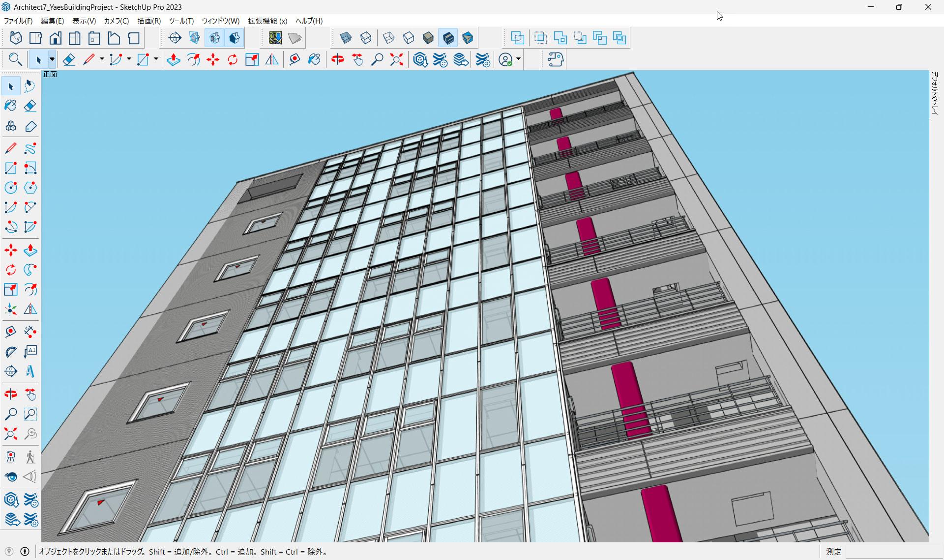
Task: Select the Lasso select tool in left toolbar
Action: click(x=30, y=86)
